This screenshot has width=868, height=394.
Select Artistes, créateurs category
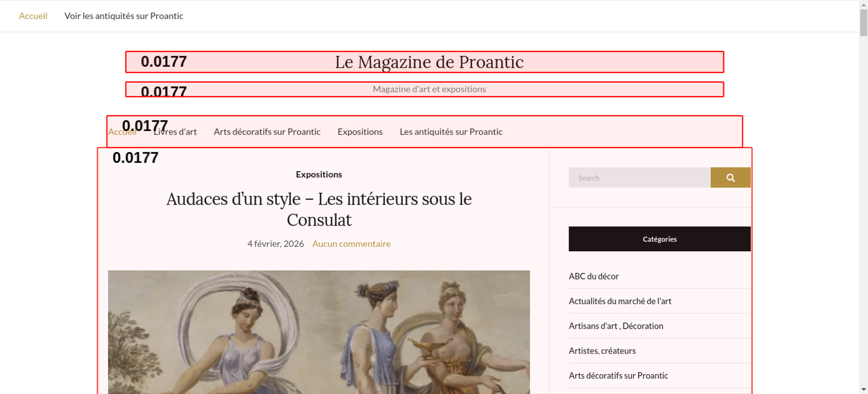[602, 351]
